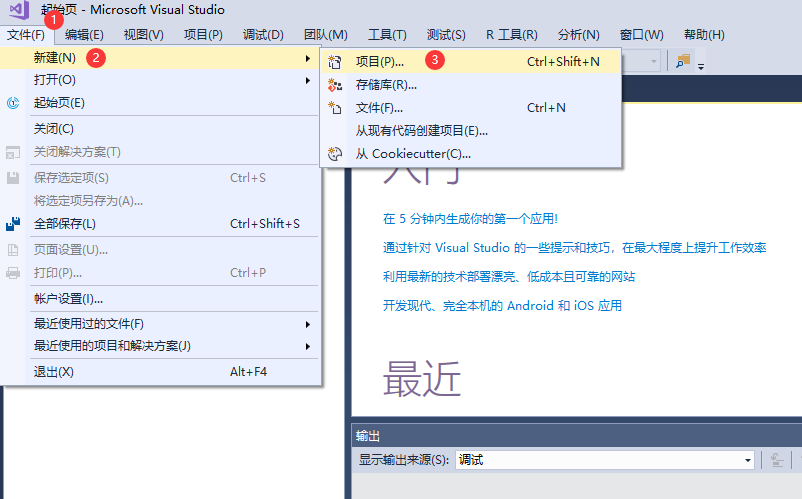Open link 开发现代、完全本机的 Android 和 iOS 应用
Viewport: 802px width, 499px height.
502,306
